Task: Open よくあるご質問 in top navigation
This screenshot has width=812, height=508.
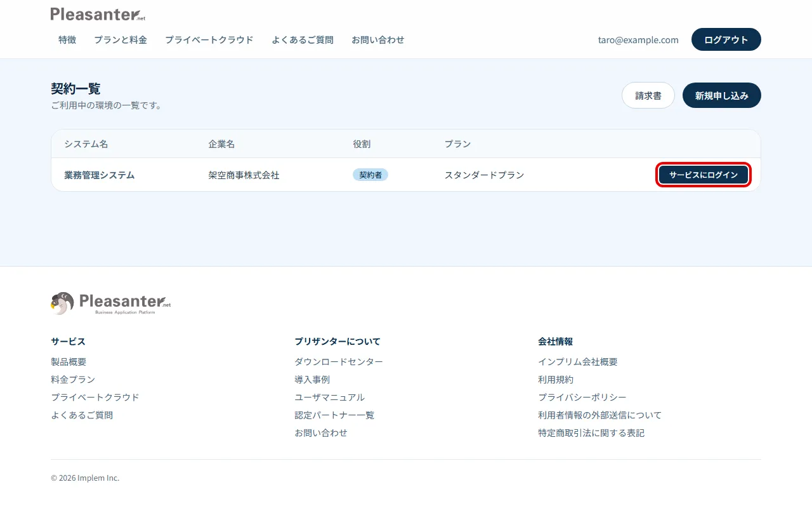Action: coord(303,39)
